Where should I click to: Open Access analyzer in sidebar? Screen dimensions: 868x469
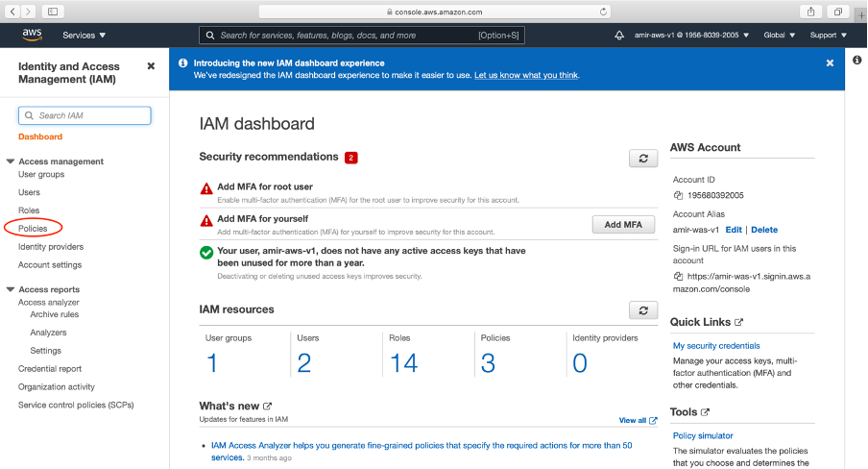click(x=49, y=302)
